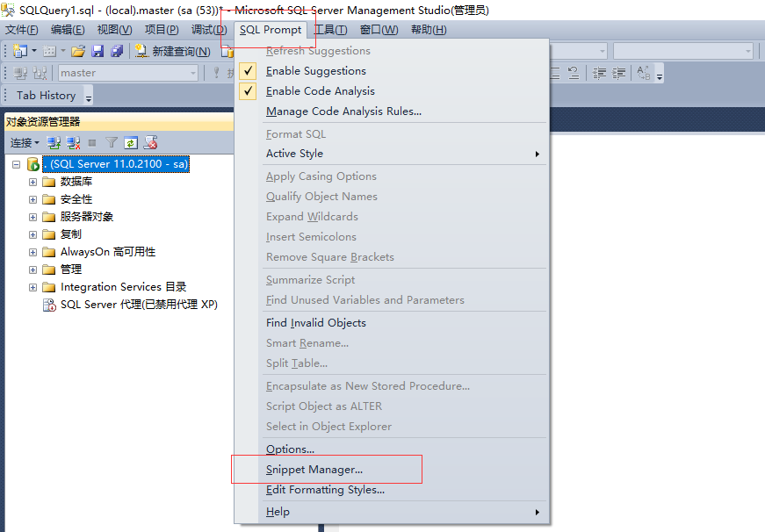The image size is (765, 532).
Task: Click the Execute exclamation mark icon
Action: point(216,73)
